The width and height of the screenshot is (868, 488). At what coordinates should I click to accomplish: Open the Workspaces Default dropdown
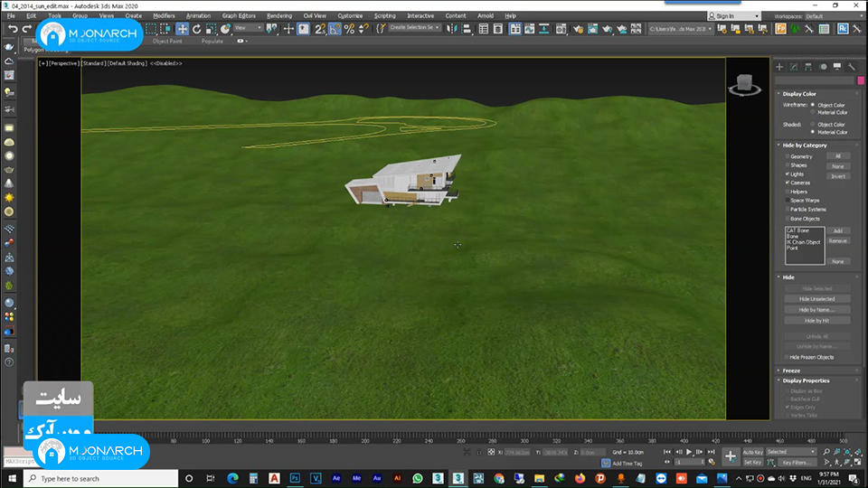pyautogui.click(x=835, y=16)
